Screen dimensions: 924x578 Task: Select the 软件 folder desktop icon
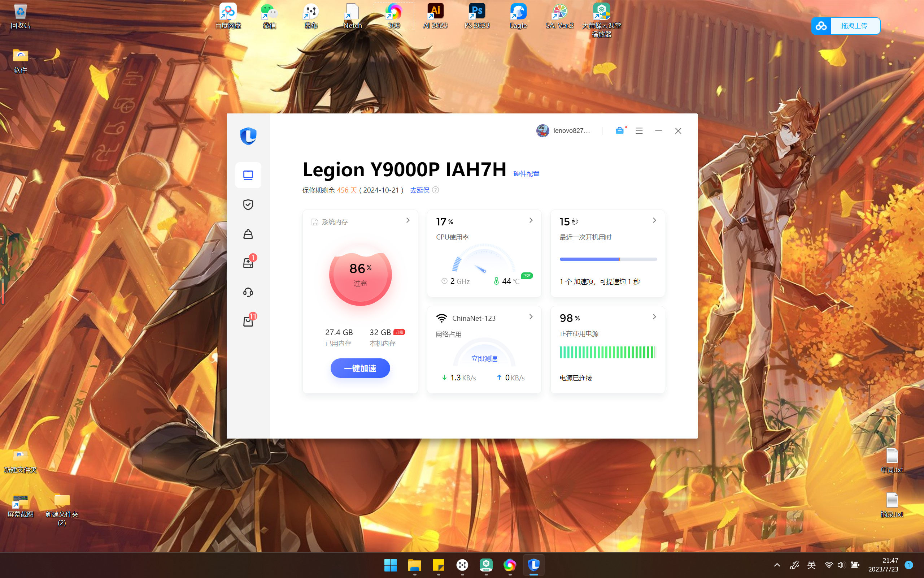click(x=20, y=61)
